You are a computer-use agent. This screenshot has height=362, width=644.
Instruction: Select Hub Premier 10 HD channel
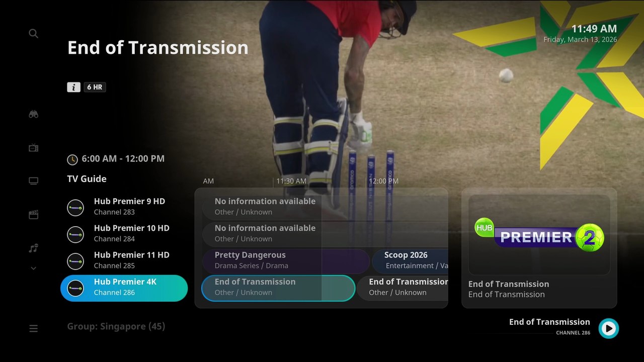coord(124,233)
